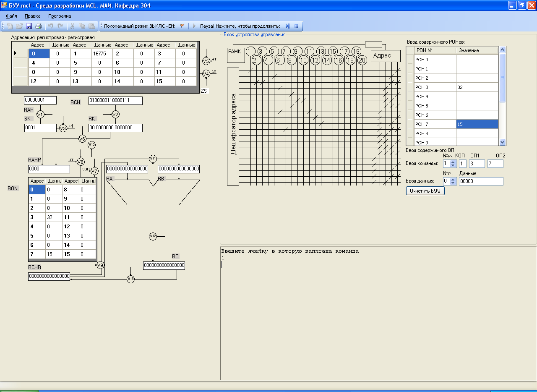
Task: Click valve V8 circle
Action: pyautogui.click(x=81, y=162)
